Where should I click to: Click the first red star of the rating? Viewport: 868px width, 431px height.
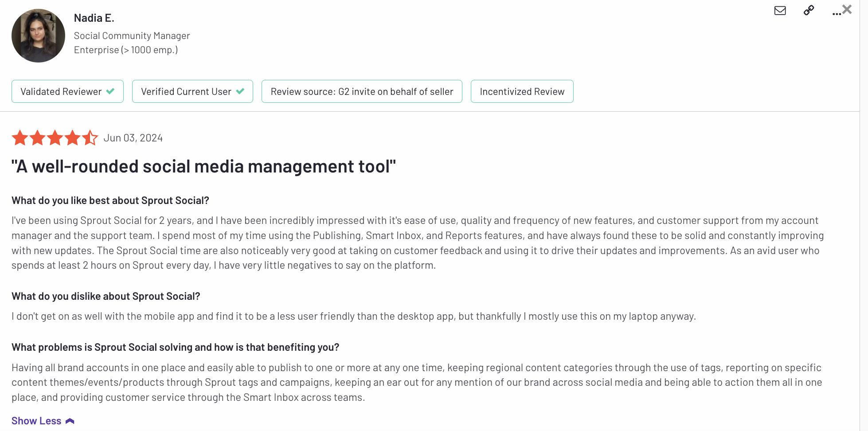click(20, 137)
